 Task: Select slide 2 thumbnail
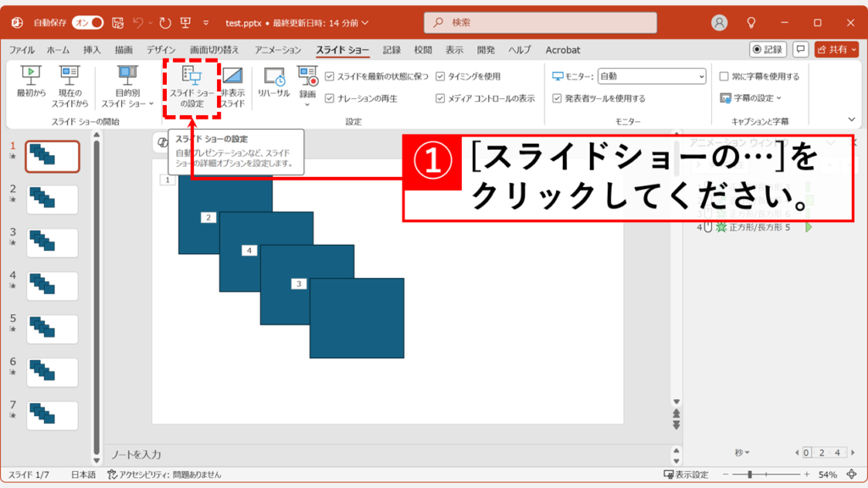click(x=53, y=200)
